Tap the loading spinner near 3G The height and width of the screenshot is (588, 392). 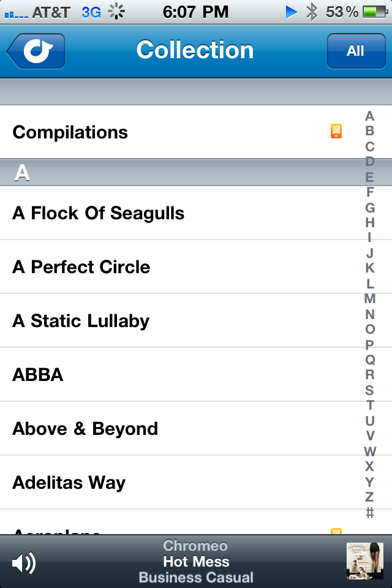click(116, 12)
